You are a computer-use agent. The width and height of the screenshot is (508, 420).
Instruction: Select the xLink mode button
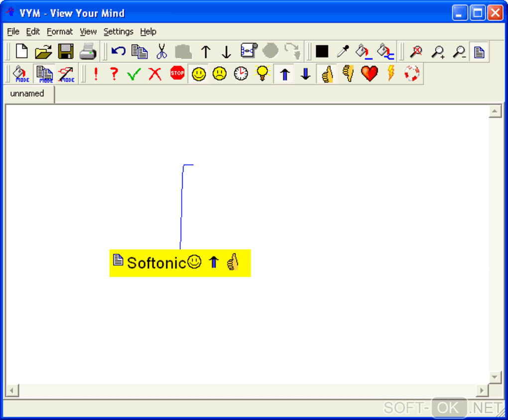tap(67, 74)
